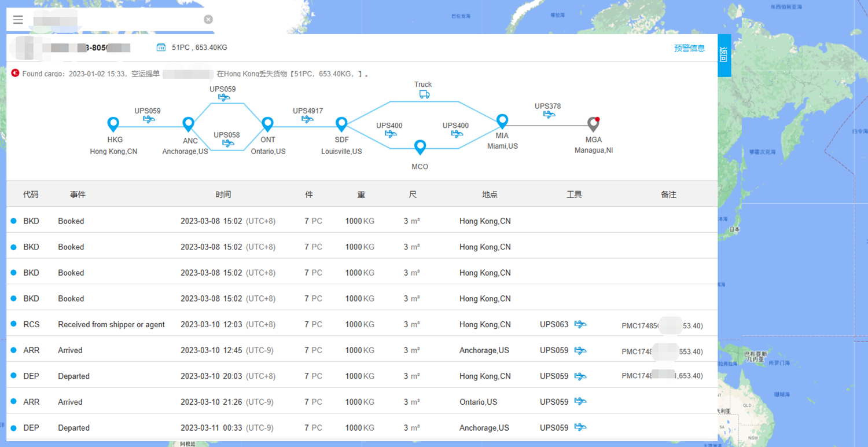
Task: Select the HKG Hong Kong map pin
Action: pyautogui.click(x=113, y=124)
